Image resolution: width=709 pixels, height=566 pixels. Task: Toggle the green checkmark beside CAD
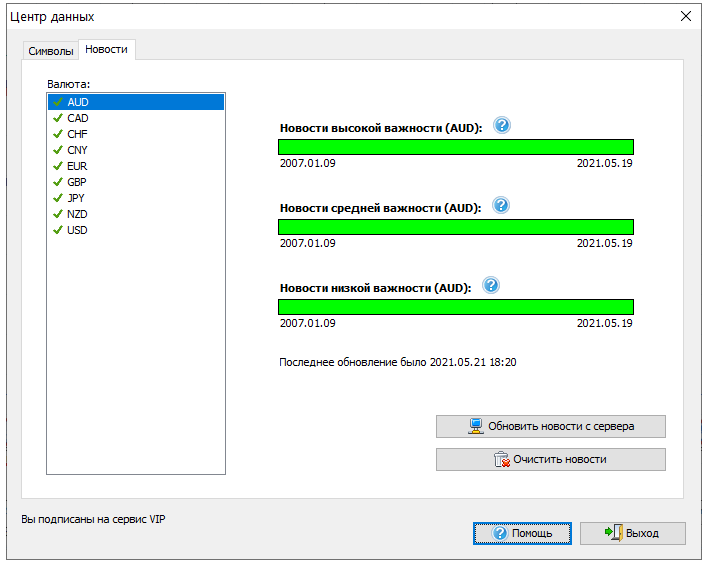tap(58, 118)
